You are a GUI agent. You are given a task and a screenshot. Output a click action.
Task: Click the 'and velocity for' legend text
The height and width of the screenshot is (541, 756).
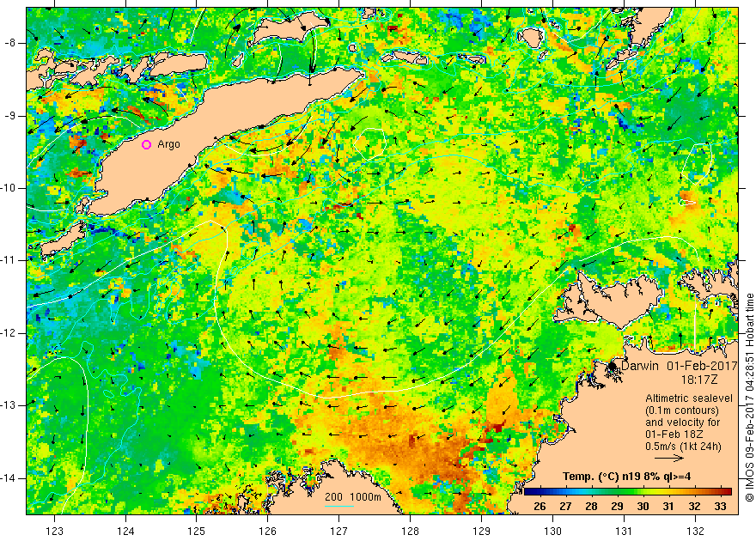(683, 422)
